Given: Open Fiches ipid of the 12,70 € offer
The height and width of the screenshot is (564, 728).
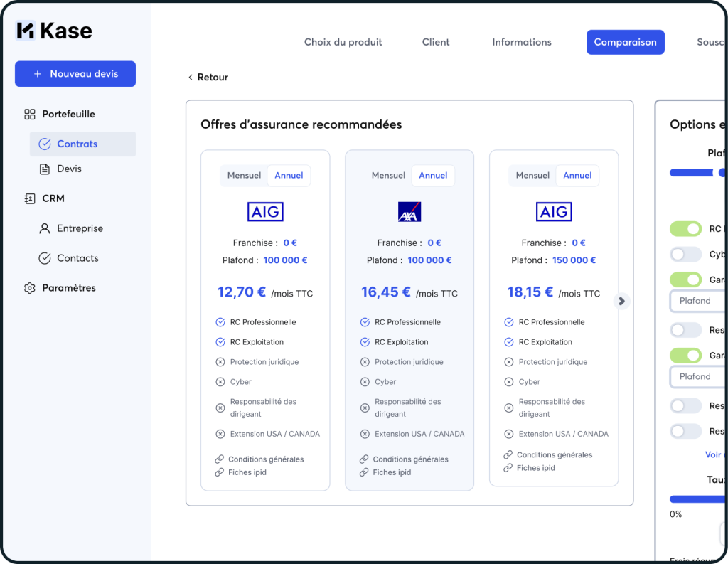Looking at the screenshot, I should [247, 472].
